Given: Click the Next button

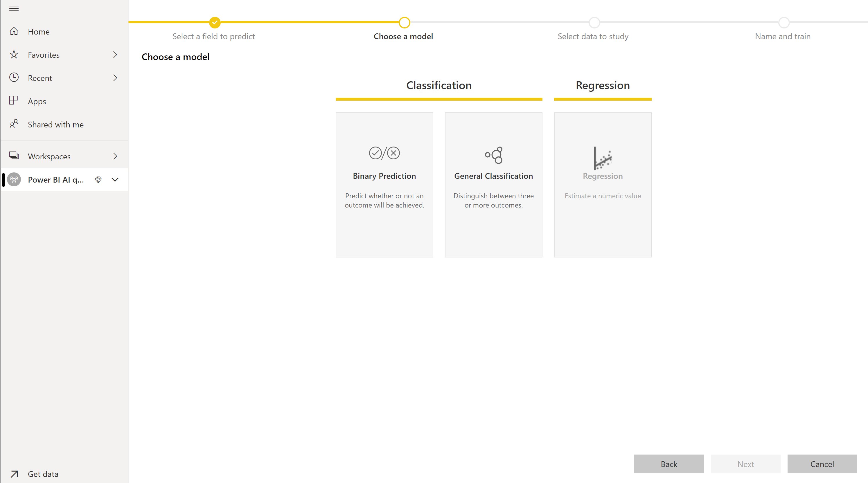Looking at the screenshot, I should coord(746,464).
